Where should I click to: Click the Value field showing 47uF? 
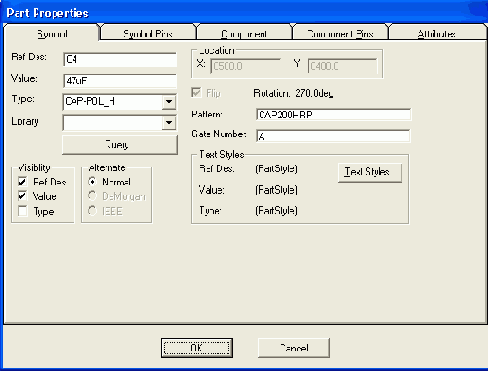pos(120,81)
